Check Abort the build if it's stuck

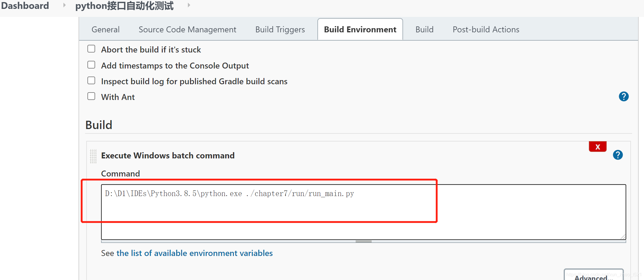click(x=91, y=49)
